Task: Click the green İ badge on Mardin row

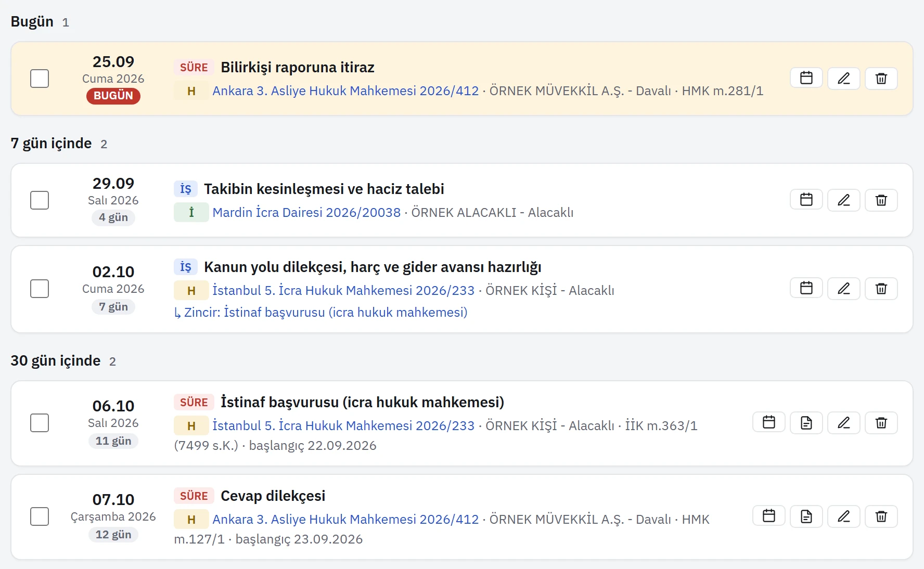Action: coord(191,213)
